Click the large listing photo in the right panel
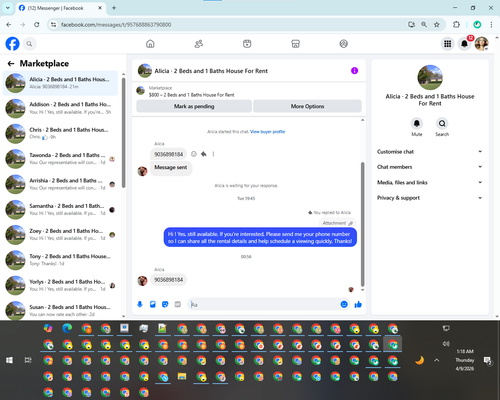The width and height of the screenshot is (500, 400). pos(430,77)
